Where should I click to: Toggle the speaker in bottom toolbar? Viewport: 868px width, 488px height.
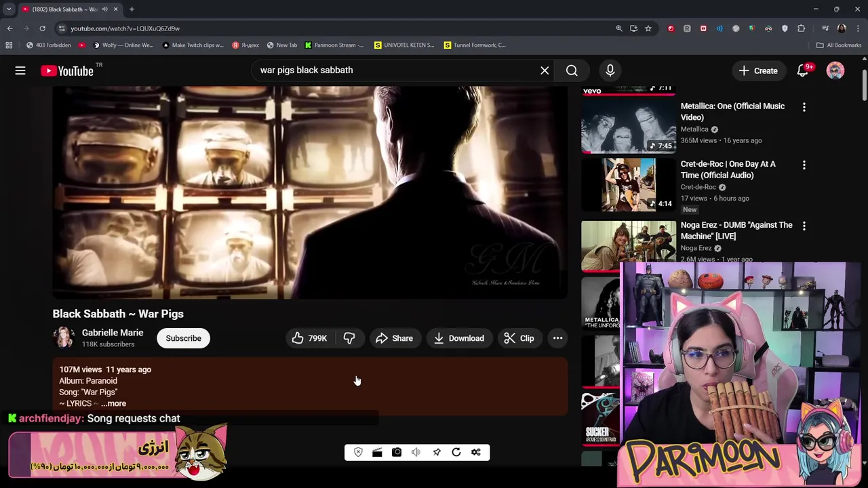point(416,452)
